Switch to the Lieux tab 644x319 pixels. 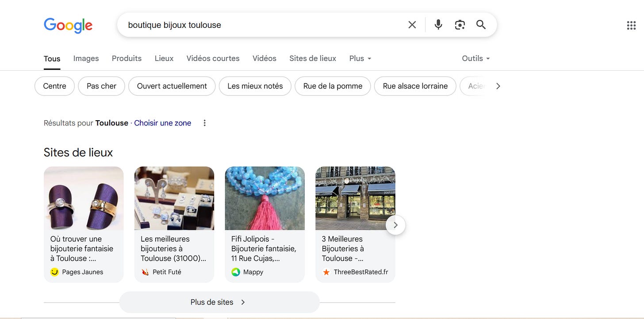point(164,58)
